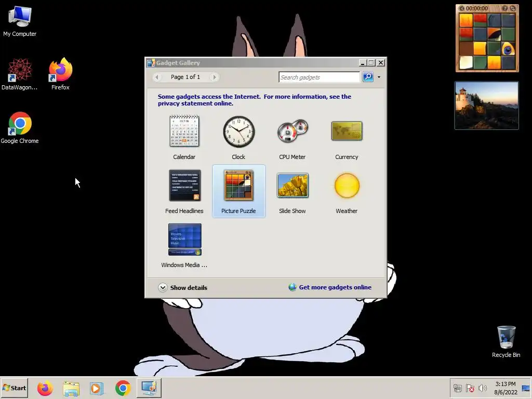
Task: Click into the Search gadgets field
Action: coord(319,77)
